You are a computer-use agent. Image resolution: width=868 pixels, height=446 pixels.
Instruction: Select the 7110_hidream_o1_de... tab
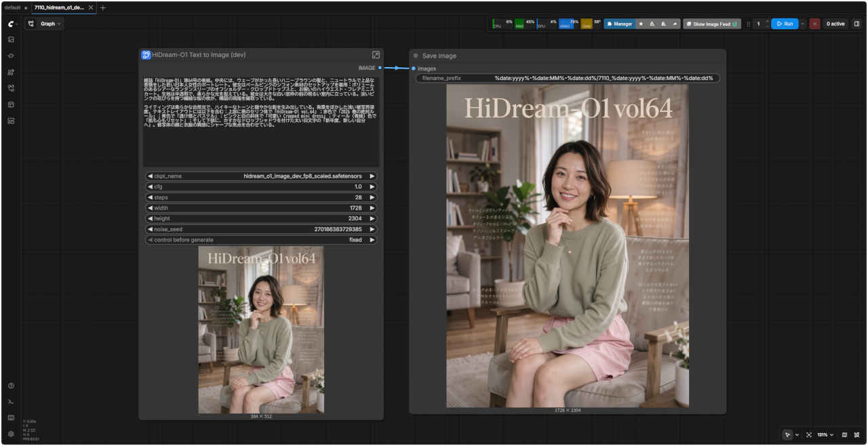coord(58,7)
